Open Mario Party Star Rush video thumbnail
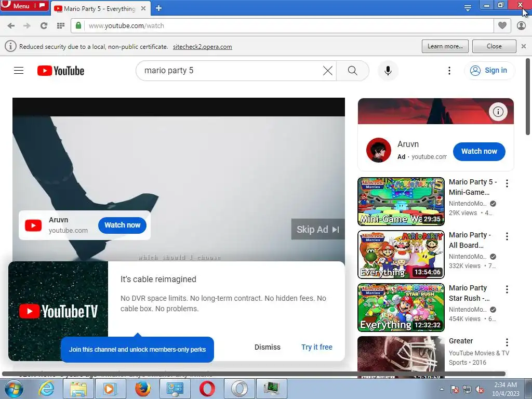Viewport: 532px width, 399px height. tap(401, 307)
